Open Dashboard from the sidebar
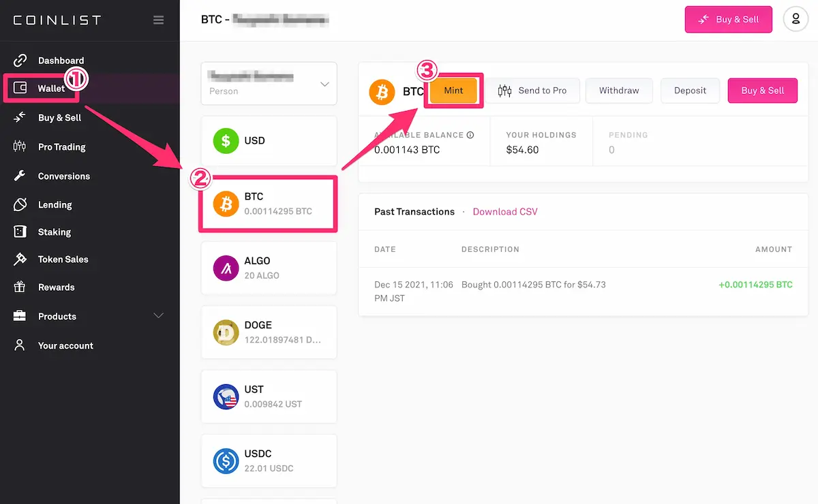The image size is (818, 504). [61, 61]
